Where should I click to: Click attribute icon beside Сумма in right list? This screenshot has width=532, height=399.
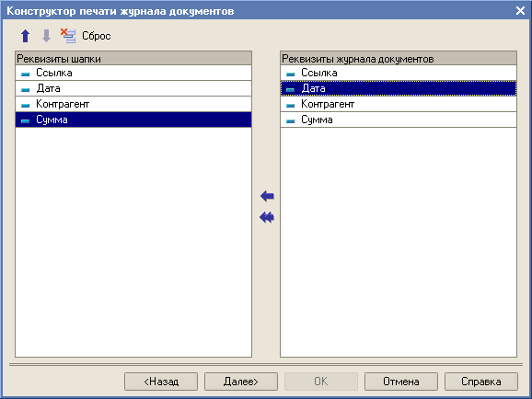click(291, 120)
